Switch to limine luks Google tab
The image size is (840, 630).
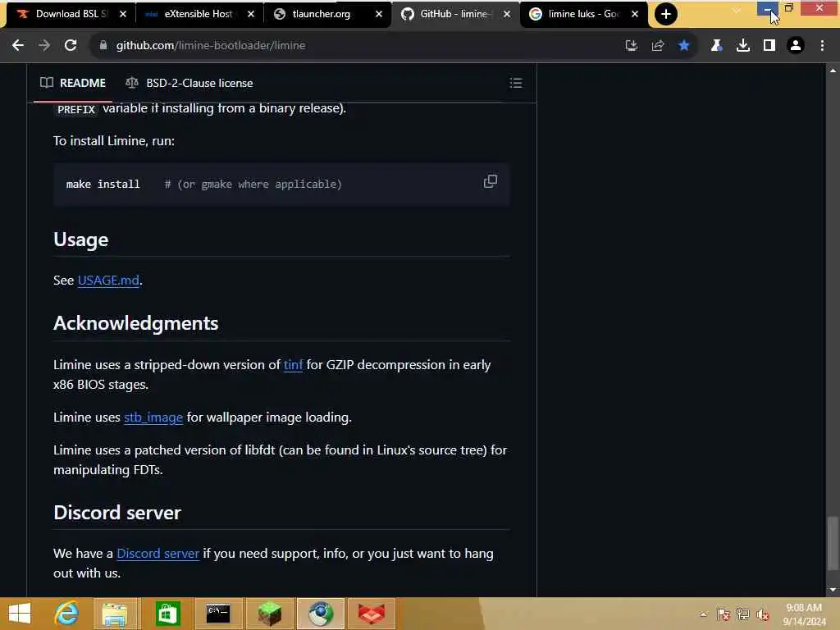point(582,14)
